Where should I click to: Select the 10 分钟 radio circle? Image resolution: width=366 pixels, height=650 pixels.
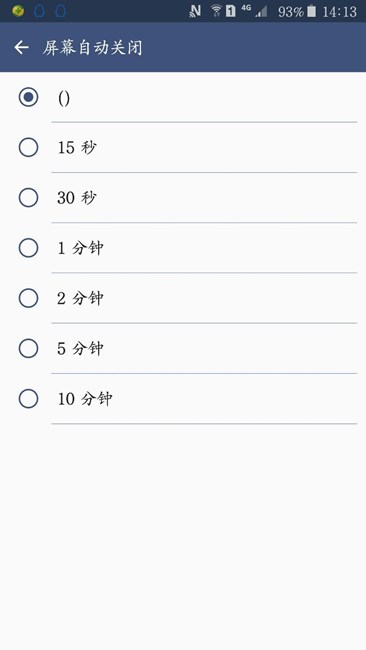point(29,399)
